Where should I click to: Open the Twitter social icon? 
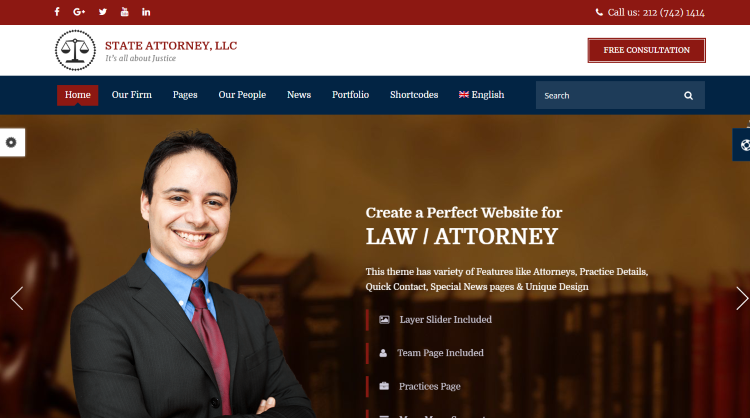[x=103, y=12]
